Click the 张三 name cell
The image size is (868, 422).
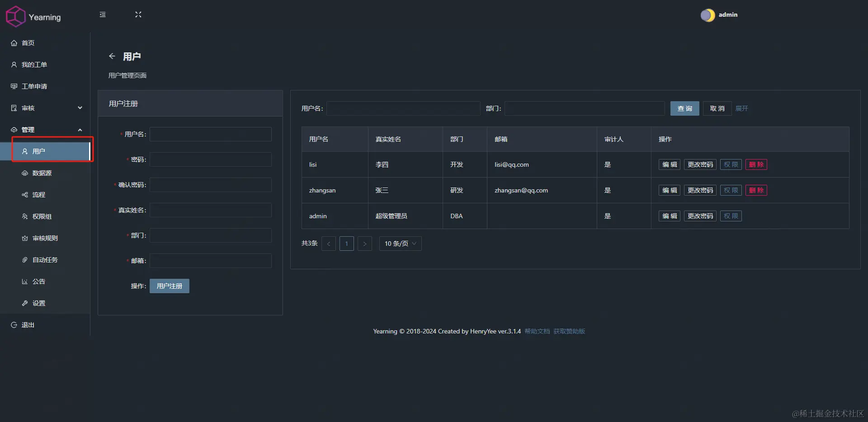(x=406, y=190)
